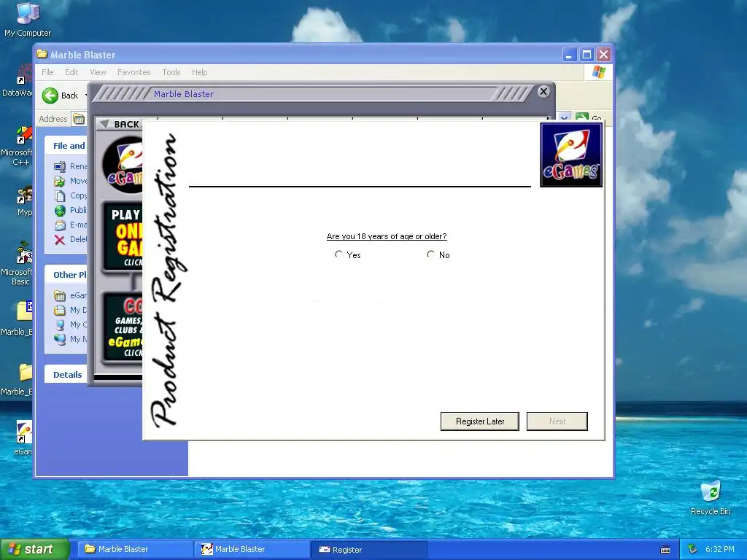Click the system tray icon near clock
Image resolution: width=747 pixels, height=560 pixels.
[x=693, y=549]
